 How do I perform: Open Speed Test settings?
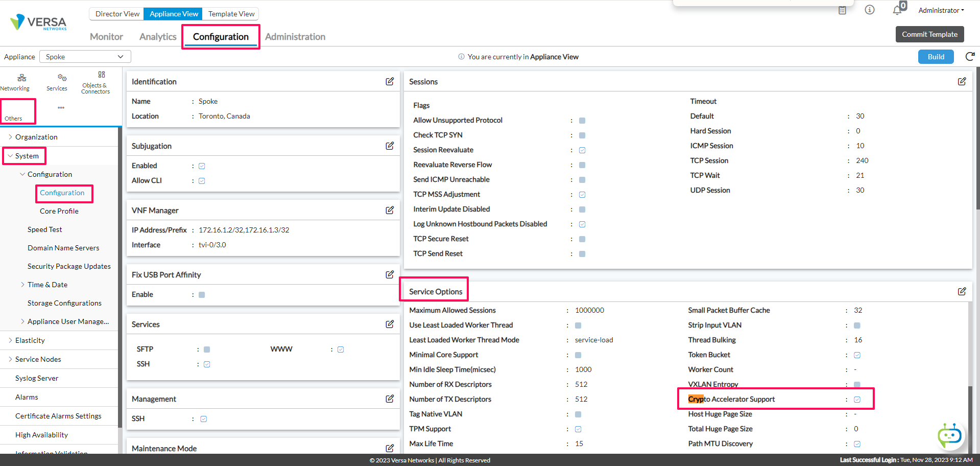click(x=45, y=229)
